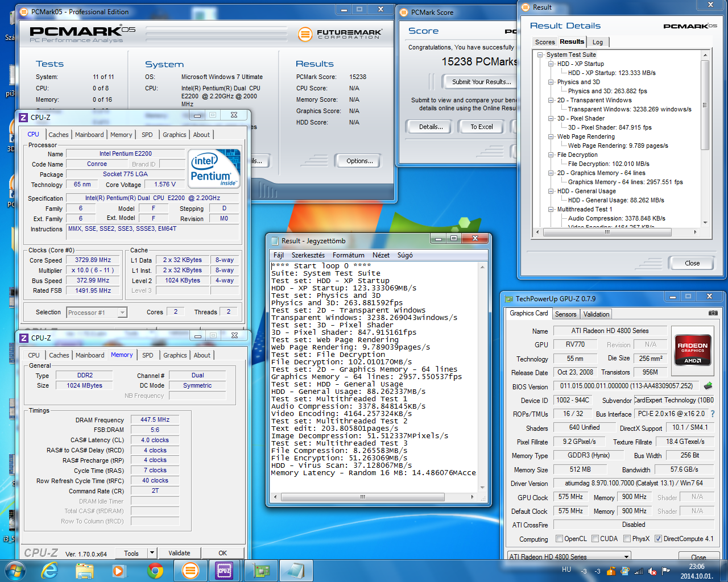The height and width of the screenshot is (582, 728).
Task: Collapse the Web Page Rendering tree node
Action: (x=551, y=136)
